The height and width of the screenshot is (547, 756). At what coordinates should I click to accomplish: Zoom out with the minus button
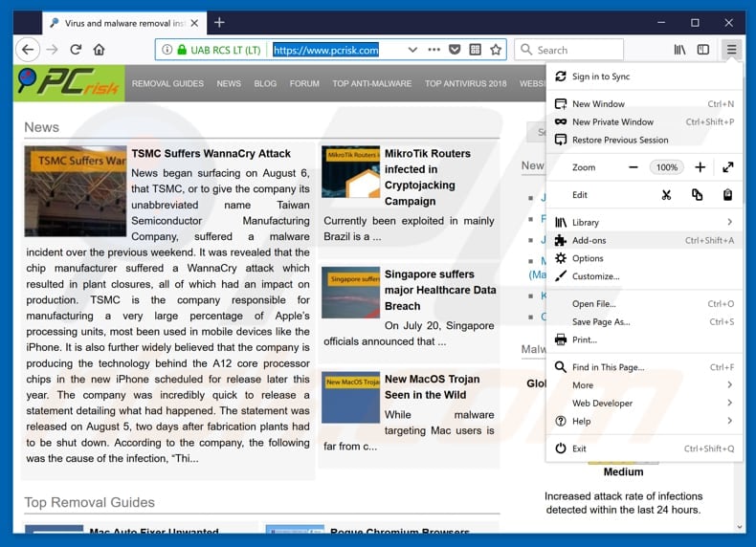[634, 167]
